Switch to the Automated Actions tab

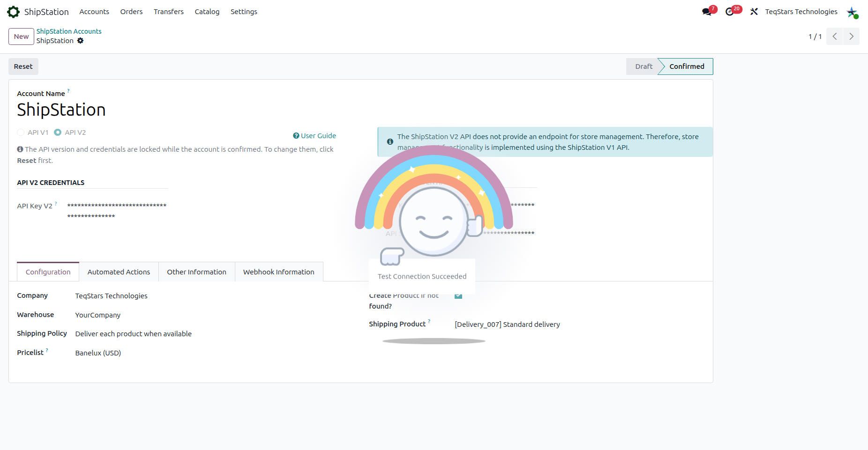click(x=119, y=272)
